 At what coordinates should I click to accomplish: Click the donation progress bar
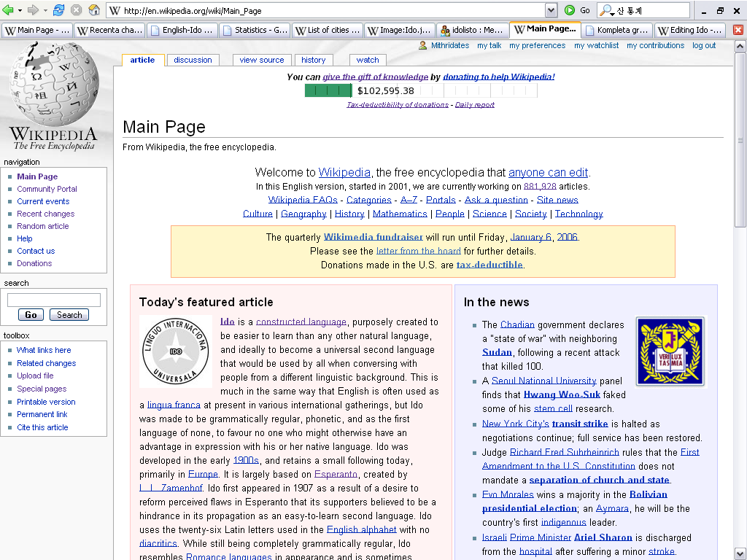tap(421, 90)
